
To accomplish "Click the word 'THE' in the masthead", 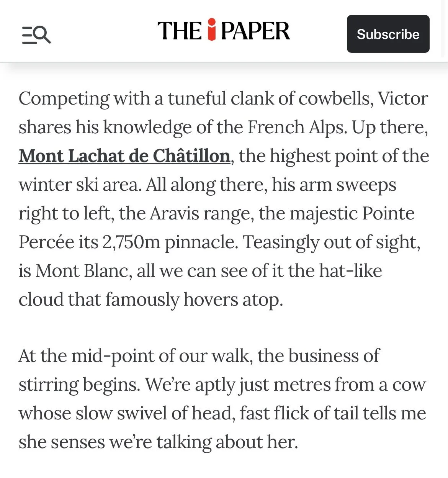I will [x=180, y=31].
